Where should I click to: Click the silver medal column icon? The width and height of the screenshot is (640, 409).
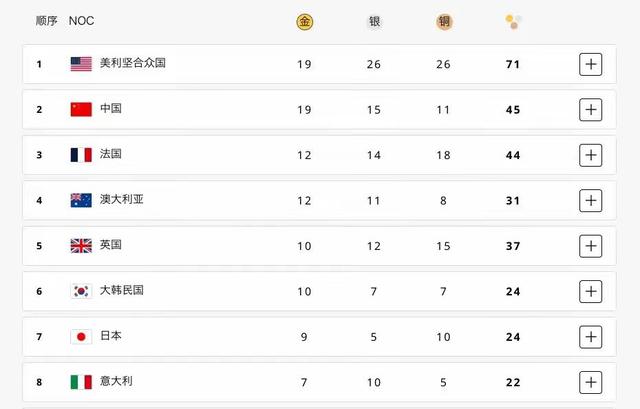click(x=374, y=21)
